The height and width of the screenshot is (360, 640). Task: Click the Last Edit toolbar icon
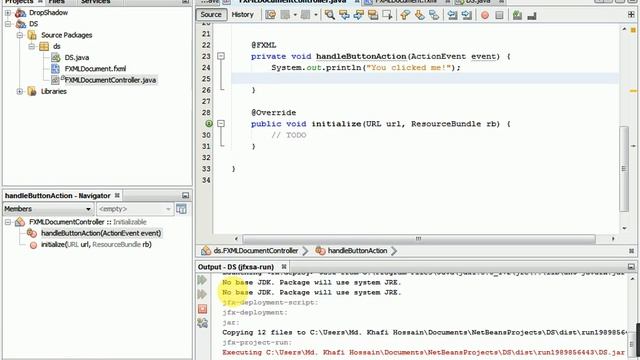point(270,15)
